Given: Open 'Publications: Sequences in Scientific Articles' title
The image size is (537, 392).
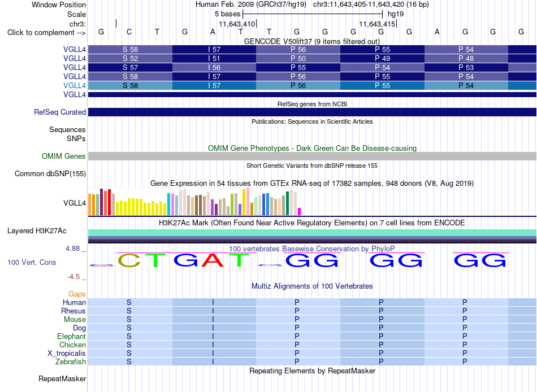Looking at the screenshot, I should pos(312,121).
